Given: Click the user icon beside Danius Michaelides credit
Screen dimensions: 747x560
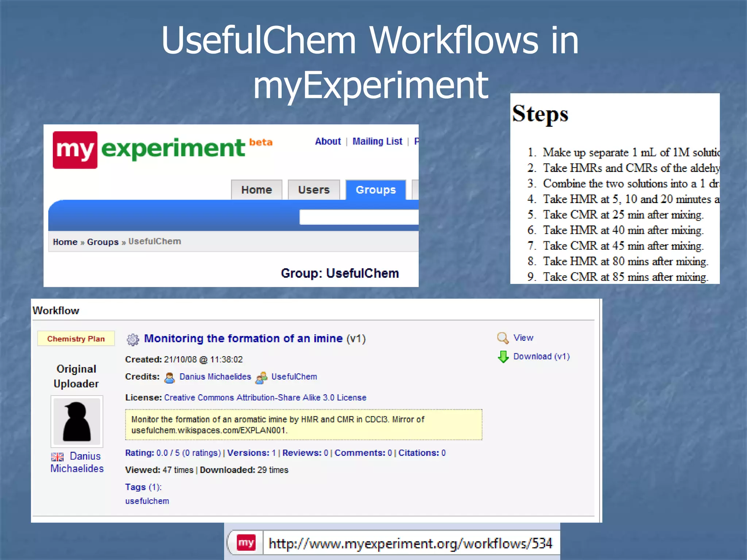Looking at the screenshot, I should 169,378.
